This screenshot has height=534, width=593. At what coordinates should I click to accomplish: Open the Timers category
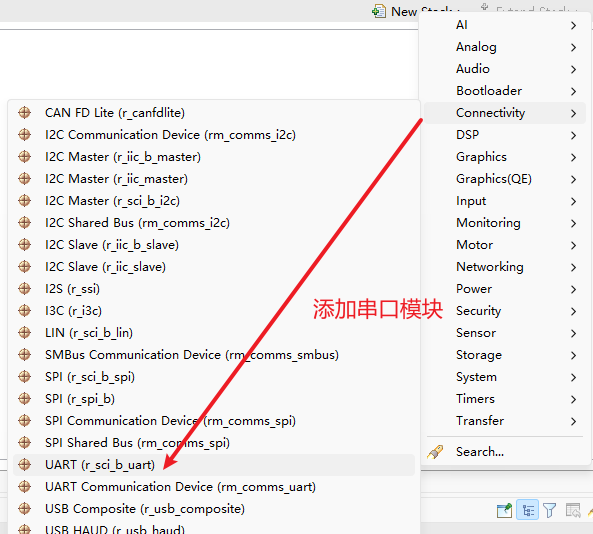(505, 399)
